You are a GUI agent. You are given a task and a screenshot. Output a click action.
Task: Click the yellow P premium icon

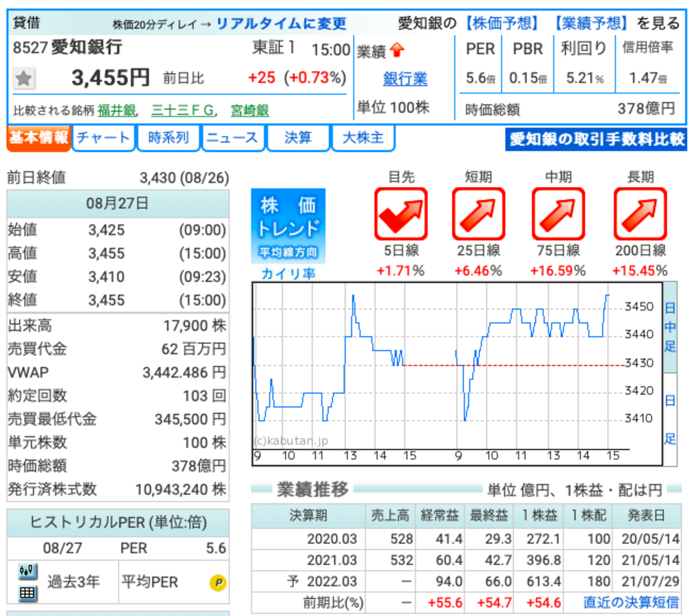[218, 582]
